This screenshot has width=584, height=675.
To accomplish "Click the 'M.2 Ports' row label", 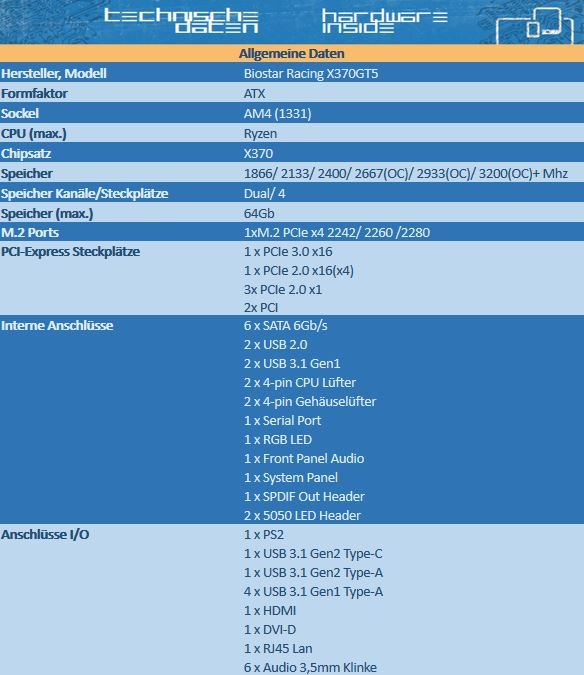I will click(x=30, y=232).
